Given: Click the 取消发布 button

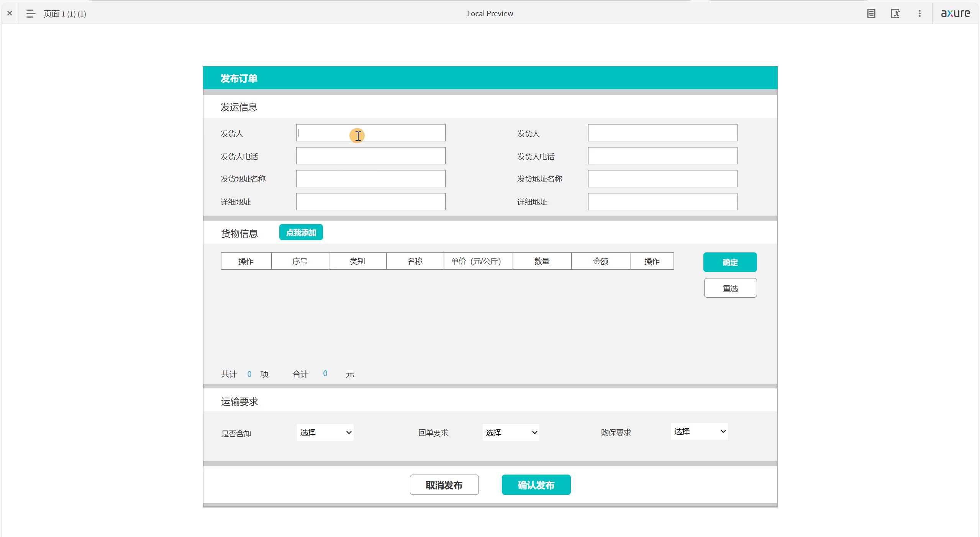Looking at the screenshot, I should [x=444, y=485].
